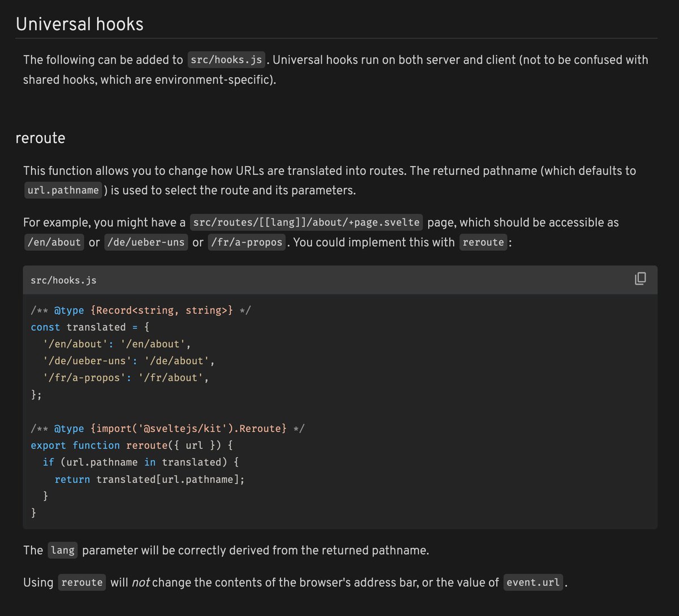Image resolution: width=679 pixels, height=616 pixels.
Task: Click the @sveltejs/kit Reroute type comment line
Action: 167,429
